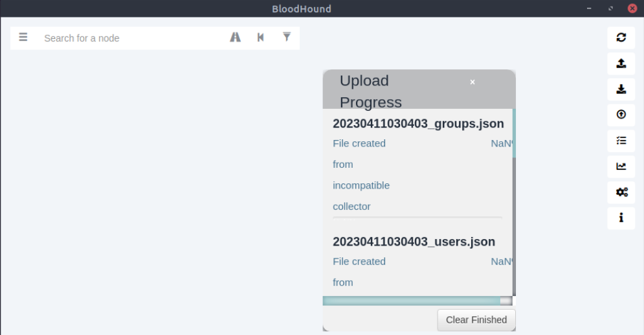This screenshot has width=644, height=335.
Task: Open the View Upload Status list icon
Action: click(x=621, y=141)
